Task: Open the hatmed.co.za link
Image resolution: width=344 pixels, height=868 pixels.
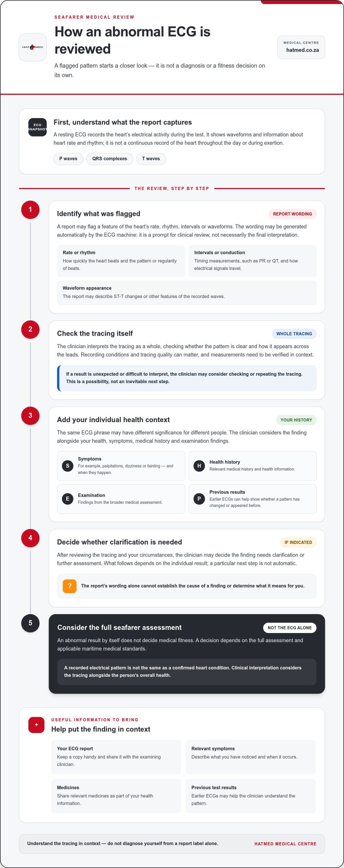Action: [x=303, y=50]
